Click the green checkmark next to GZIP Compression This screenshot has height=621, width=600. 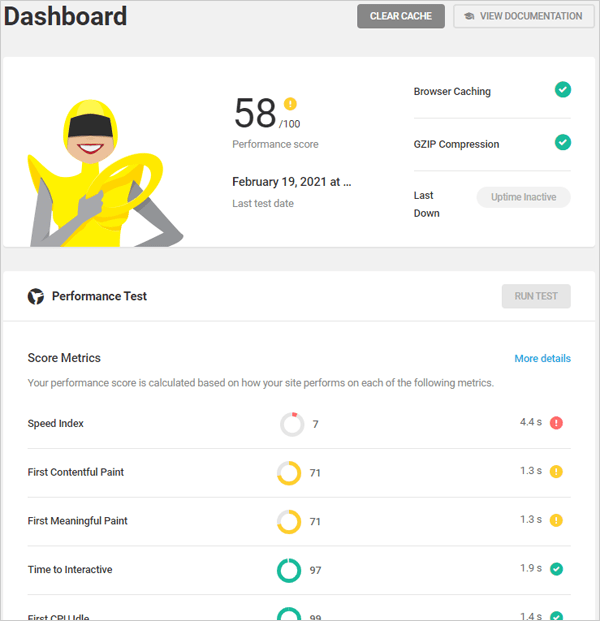click(563, 143)
